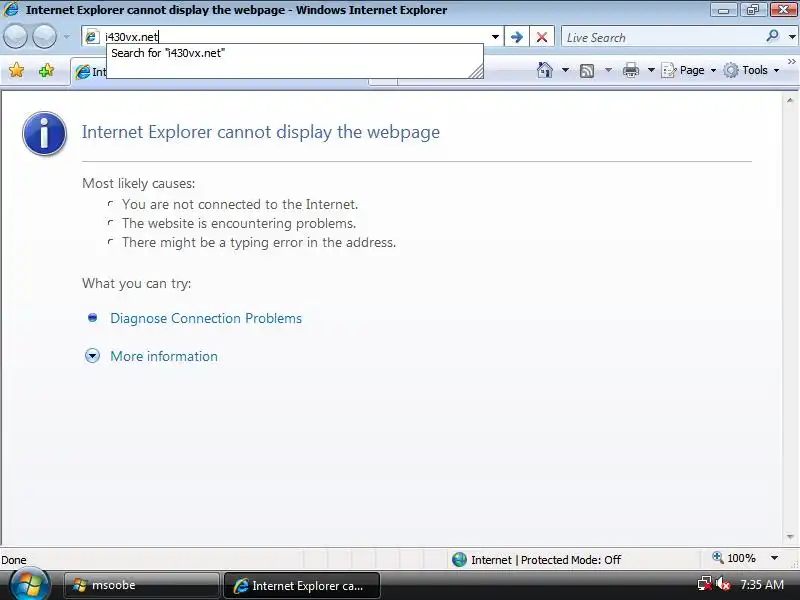Expand the address bar history dropdown
Image resolution: width=800 pixels, height=600 pixels.
click(x=495, y=37)
